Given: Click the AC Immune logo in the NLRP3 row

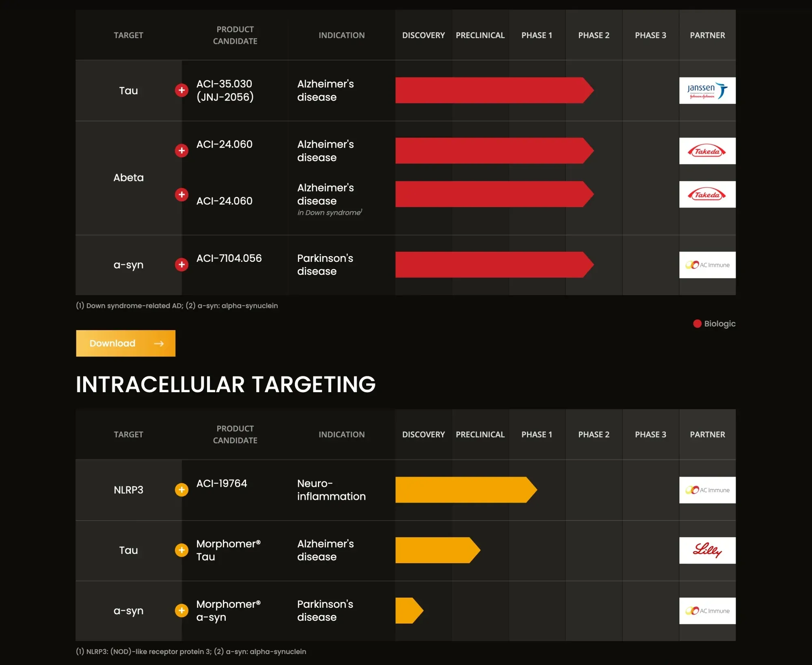Looking at the screenshot, I should pyautogui.click(x=707, y=490).
